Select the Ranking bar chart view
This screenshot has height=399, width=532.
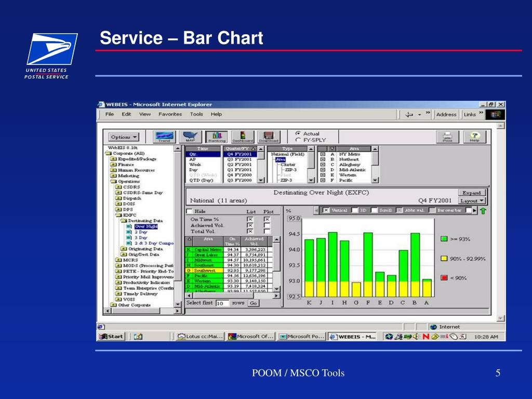point(217,137)
